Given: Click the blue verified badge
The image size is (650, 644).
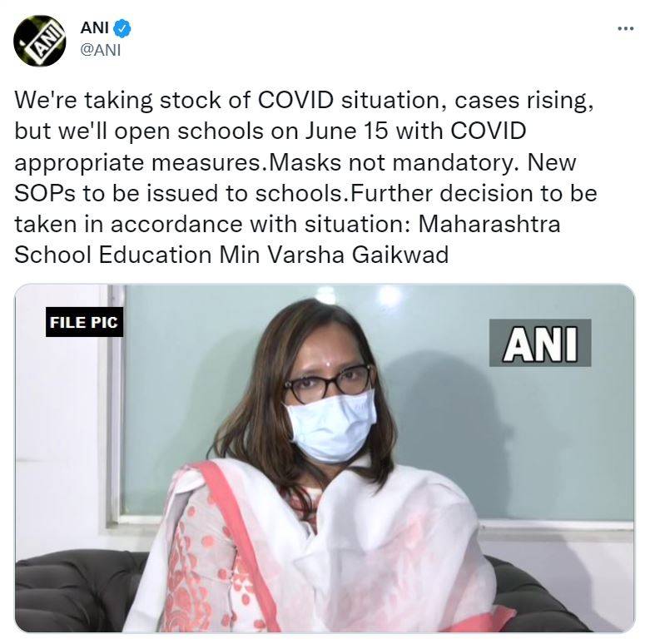Looking at the screenshot, I should click(122, 28).
